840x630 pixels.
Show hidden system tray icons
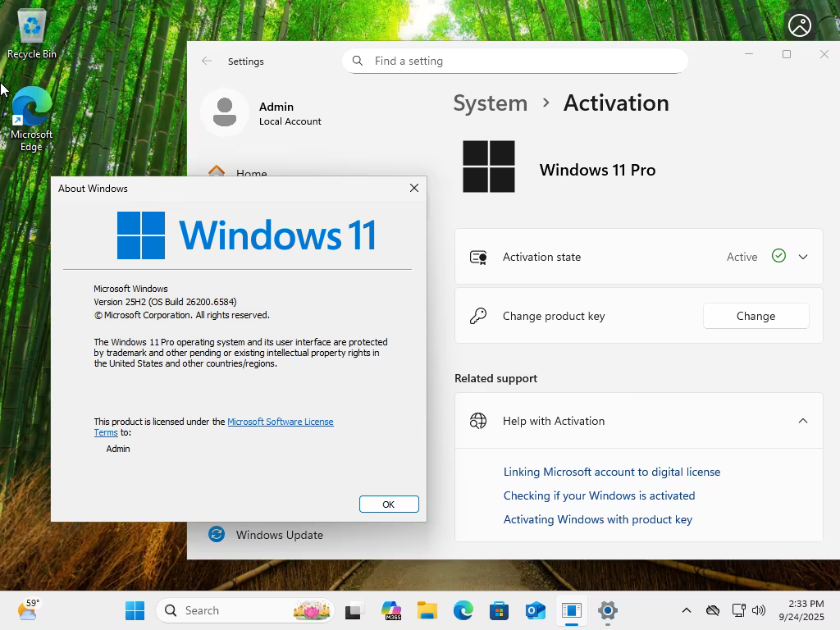(687, 610)
